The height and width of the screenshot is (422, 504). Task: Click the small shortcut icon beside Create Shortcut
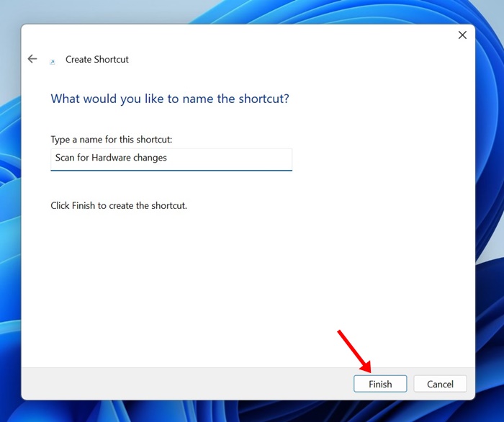point(53,62)
